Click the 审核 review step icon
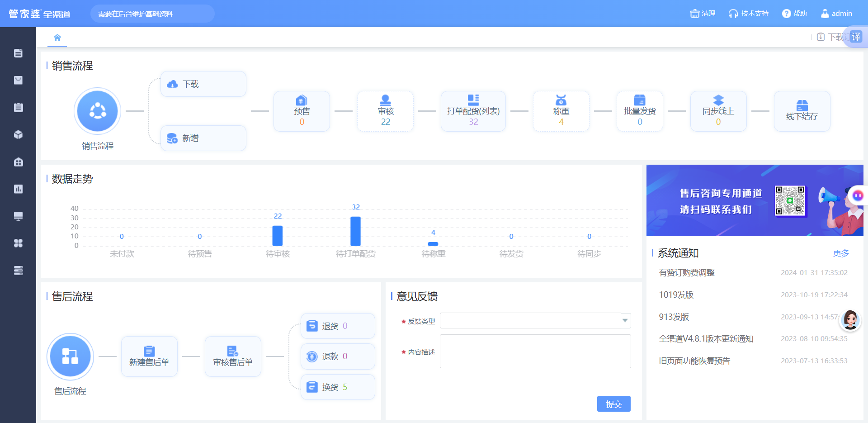The image size is (868, 423). [x=385, y=100]
